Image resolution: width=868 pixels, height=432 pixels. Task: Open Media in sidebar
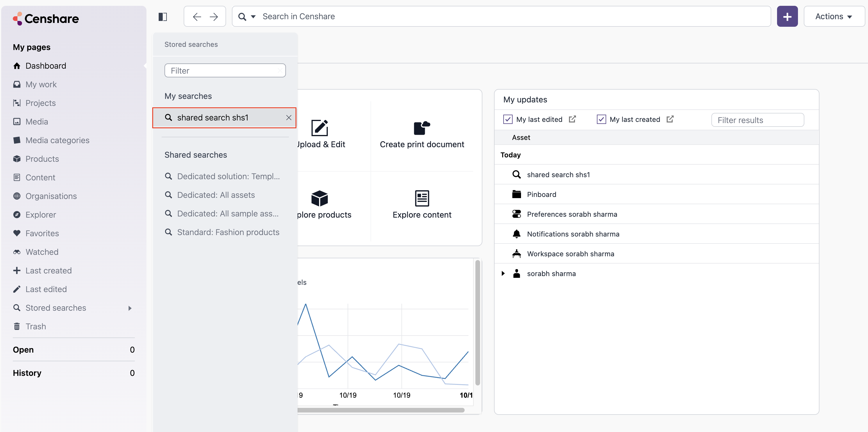[x=37, y=121]
